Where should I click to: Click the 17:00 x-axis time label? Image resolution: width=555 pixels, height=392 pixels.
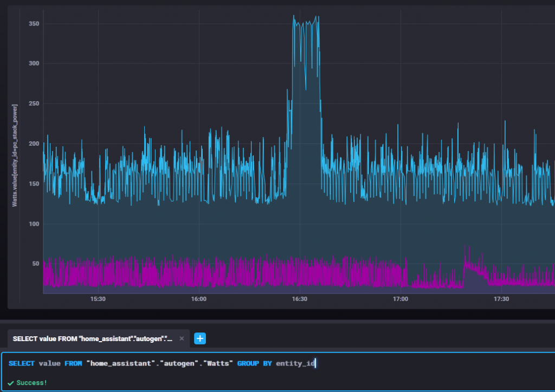point(401,299)
